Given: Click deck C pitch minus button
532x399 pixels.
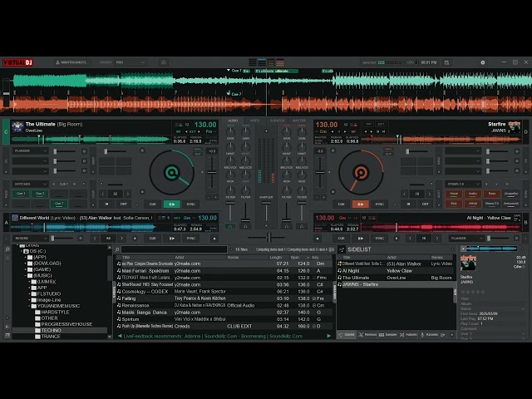Looking at the screenshot, I should pyautogui.click(x=209, y=197).
